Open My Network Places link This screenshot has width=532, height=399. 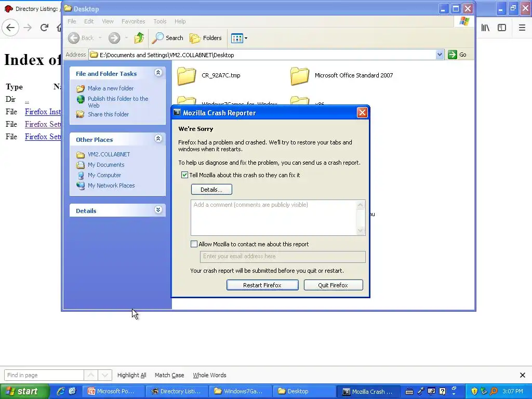(111, 185)
